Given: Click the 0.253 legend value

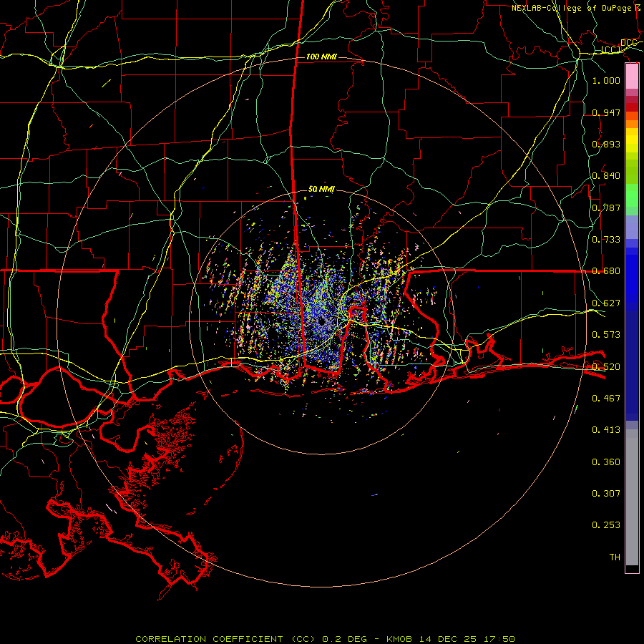Looking at the screenshot, I should coord(606,525).
